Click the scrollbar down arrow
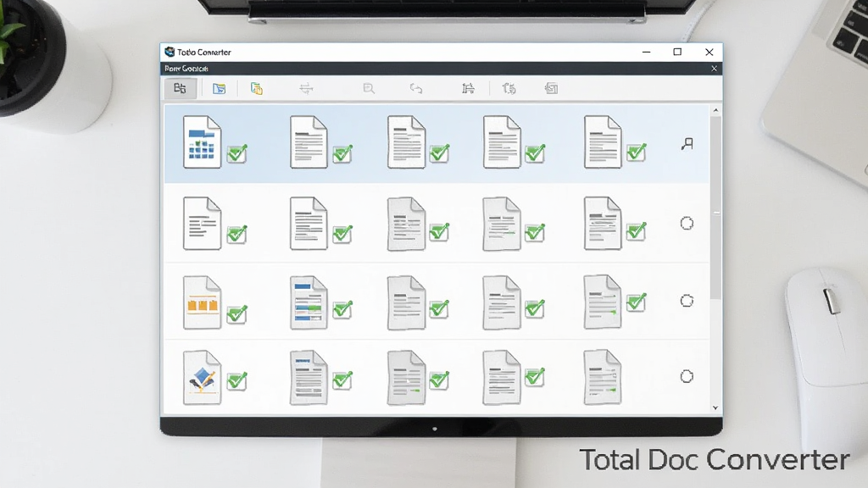Viewport: 868px width, 488px height. pyautogui.click(x=715, y=408)
